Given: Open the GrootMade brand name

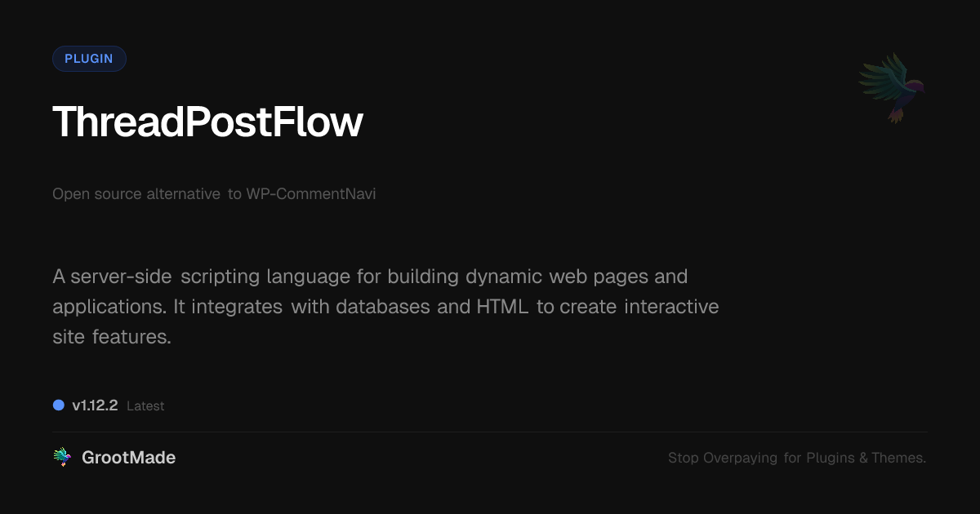Looking at the screenshot, I should [128, 458].
